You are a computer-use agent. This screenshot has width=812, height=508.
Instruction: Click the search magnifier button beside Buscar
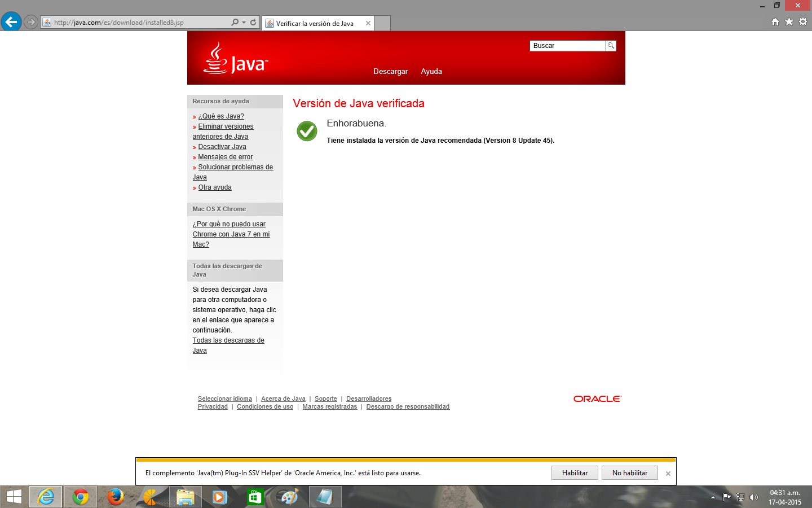611,46
